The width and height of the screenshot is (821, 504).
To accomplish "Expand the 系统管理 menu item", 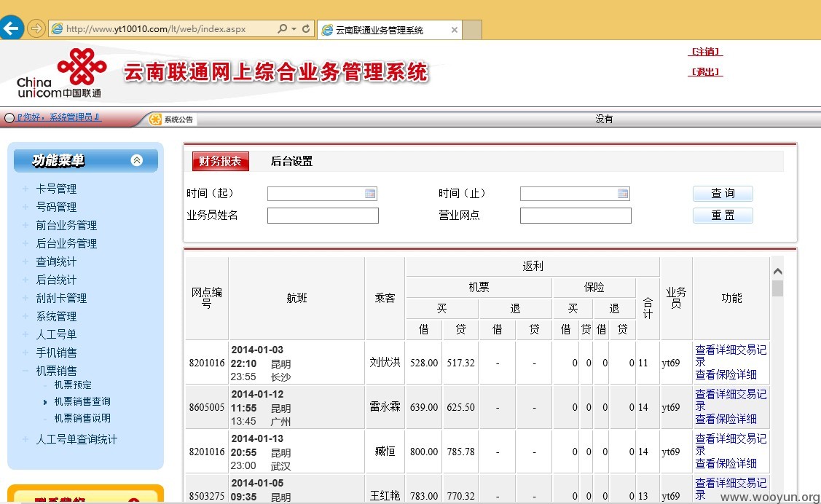I will (56, 316).
